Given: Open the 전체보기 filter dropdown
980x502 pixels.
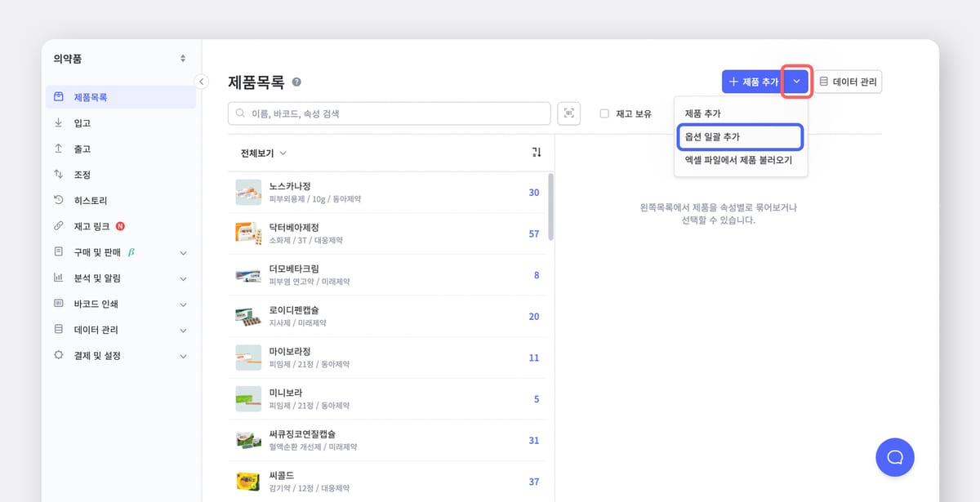Looking at the screenshot, I should 263,153.
